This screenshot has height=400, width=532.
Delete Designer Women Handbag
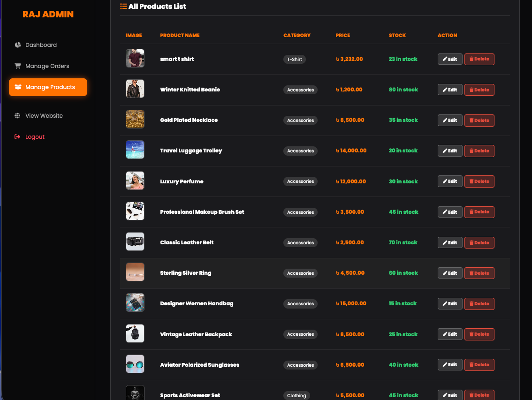click(479, 304)
